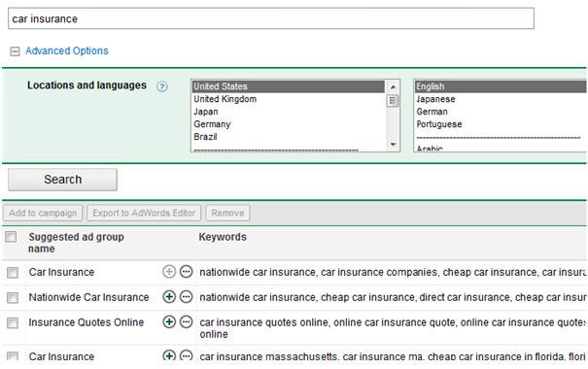Click the locations list scroll-up arrow
588x369 pixels.
(393, 87)
